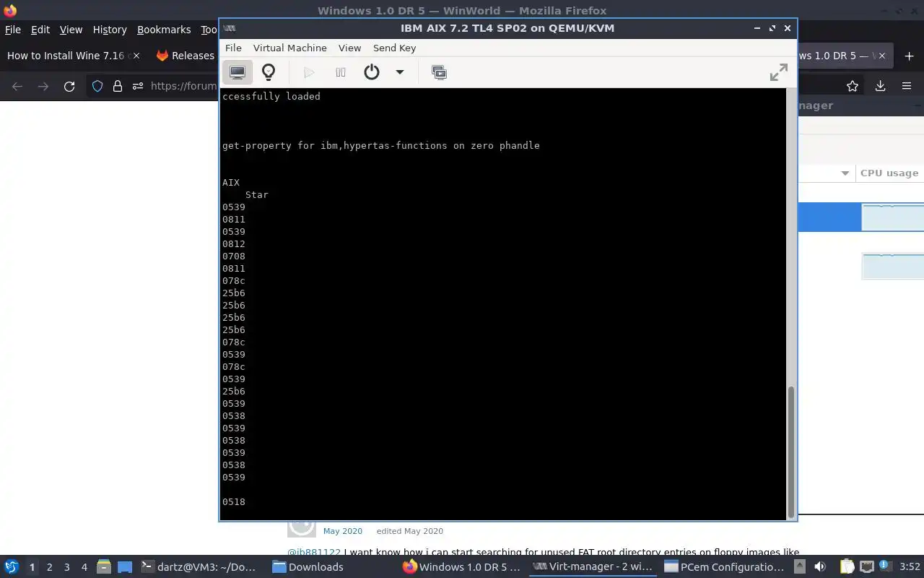924x578 pixels.
Task: View site security lock info
Action: point(118,86)
